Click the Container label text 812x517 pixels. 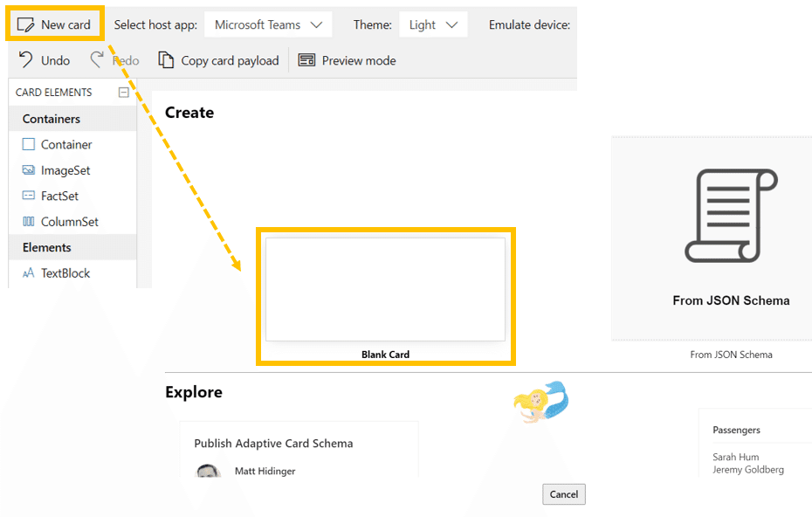[x=66, y=144]
